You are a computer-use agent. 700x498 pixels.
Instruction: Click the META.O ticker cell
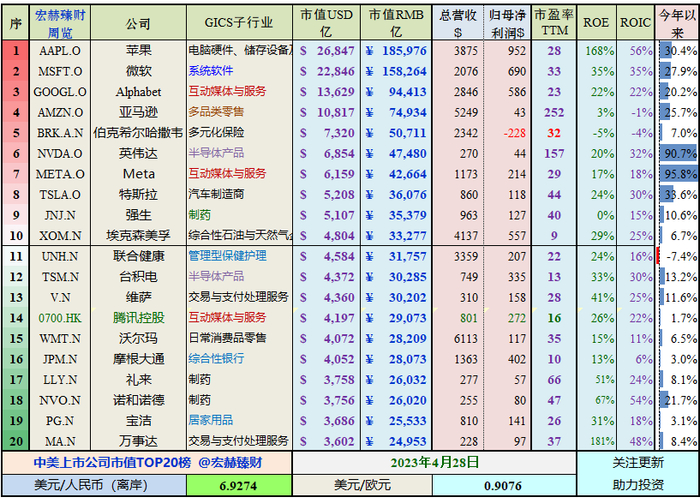[60, 174]
